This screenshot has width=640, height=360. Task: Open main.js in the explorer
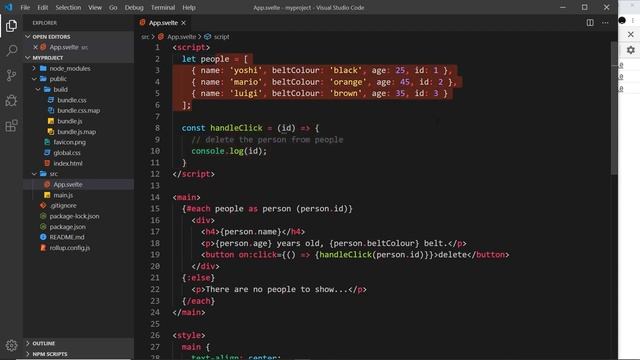click(x=63, y=195)
